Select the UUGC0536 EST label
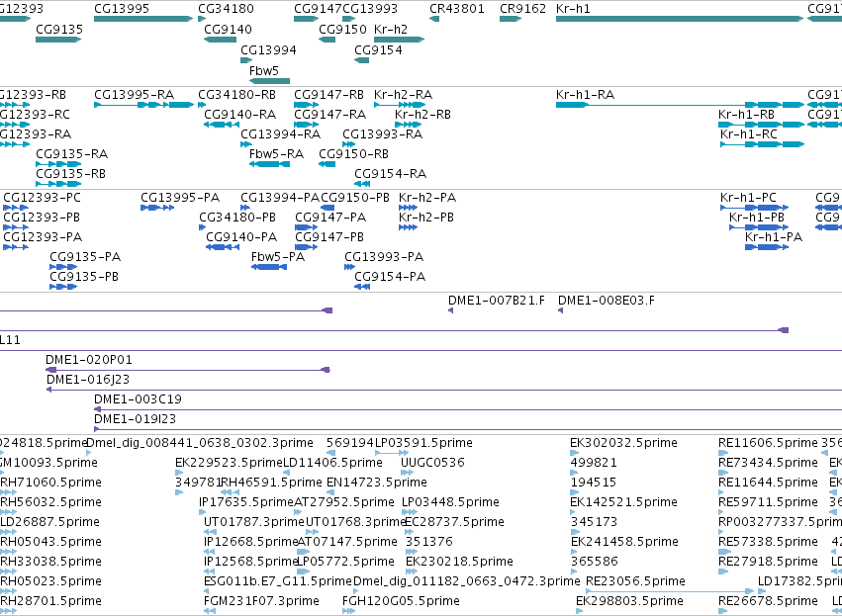The width and height of the screenshot is (842, 616). pos(432,463)
